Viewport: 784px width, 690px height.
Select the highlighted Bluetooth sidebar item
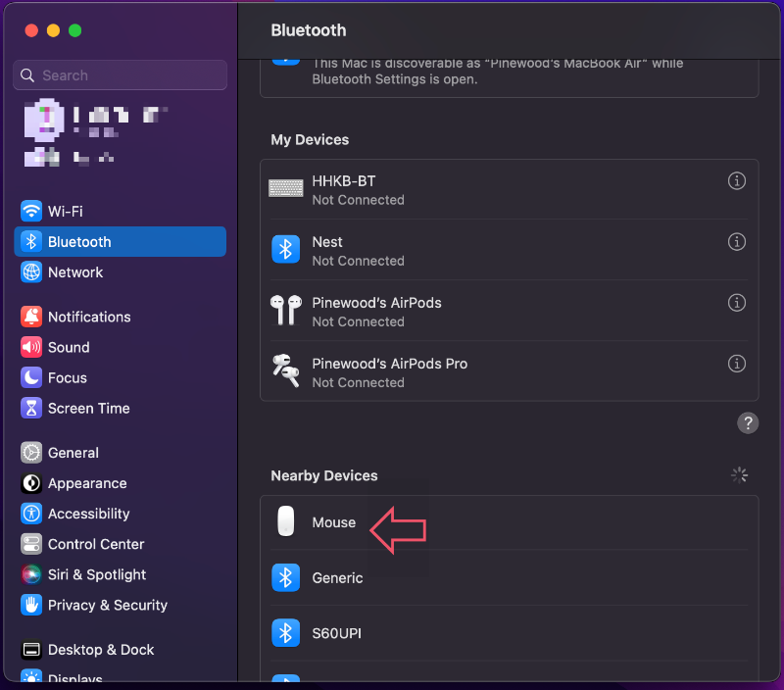[120, 241]
